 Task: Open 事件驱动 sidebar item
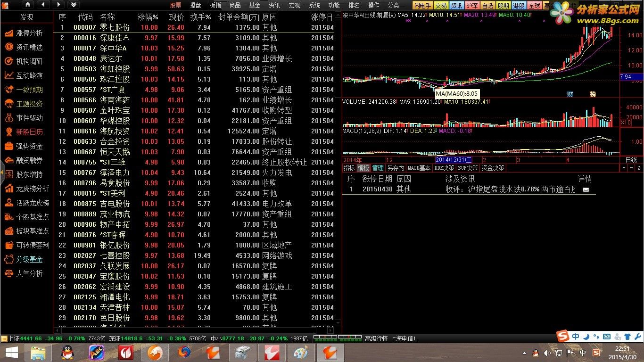point(24,118)
